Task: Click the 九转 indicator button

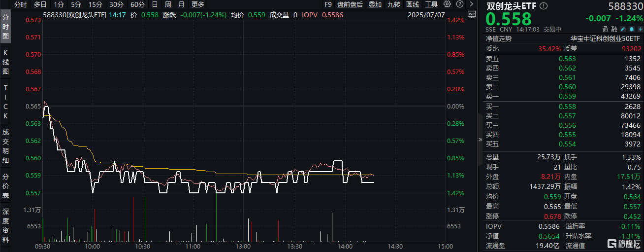Action: (x=393, y=4)
